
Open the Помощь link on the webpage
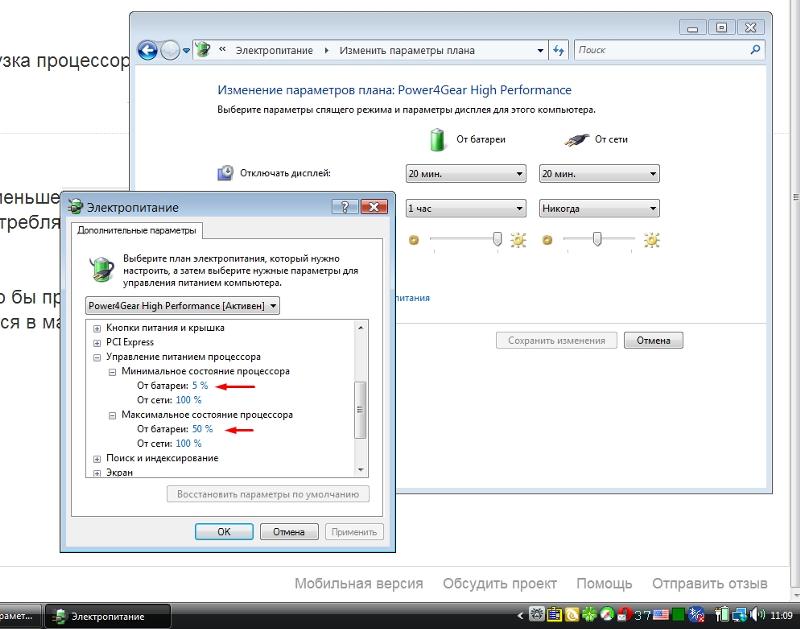click(604, 584)
